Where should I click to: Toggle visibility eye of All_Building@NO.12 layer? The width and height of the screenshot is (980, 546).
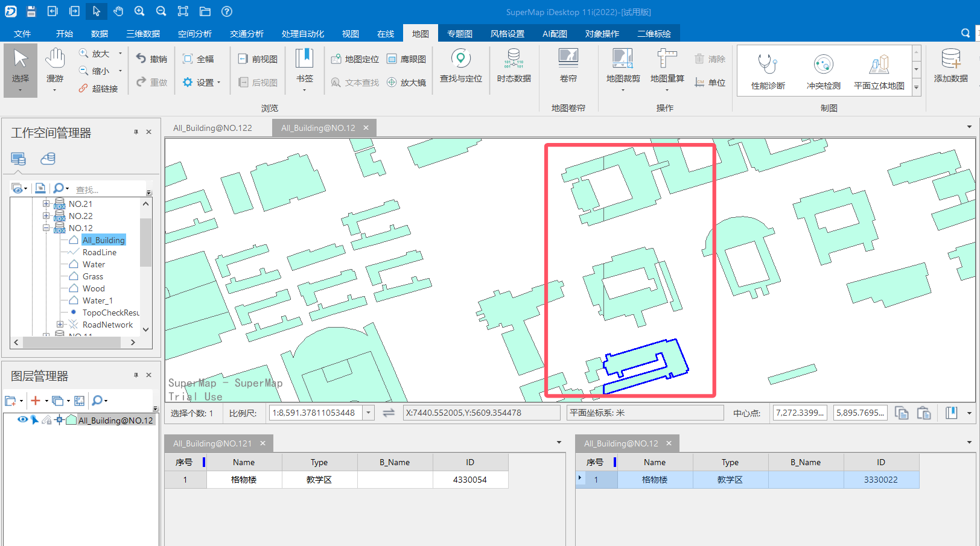pyautogui.click(x=22, y=420)
